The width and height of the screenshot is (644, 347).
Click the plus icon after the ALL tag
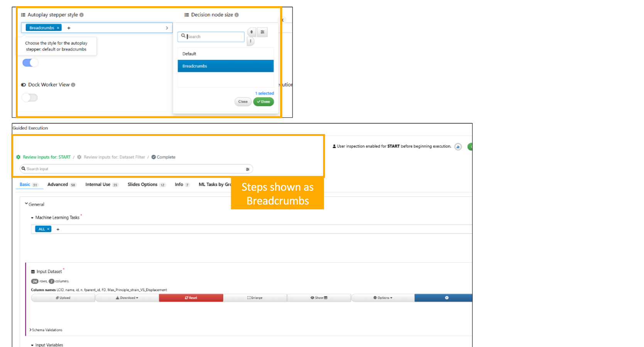point(58,230)
